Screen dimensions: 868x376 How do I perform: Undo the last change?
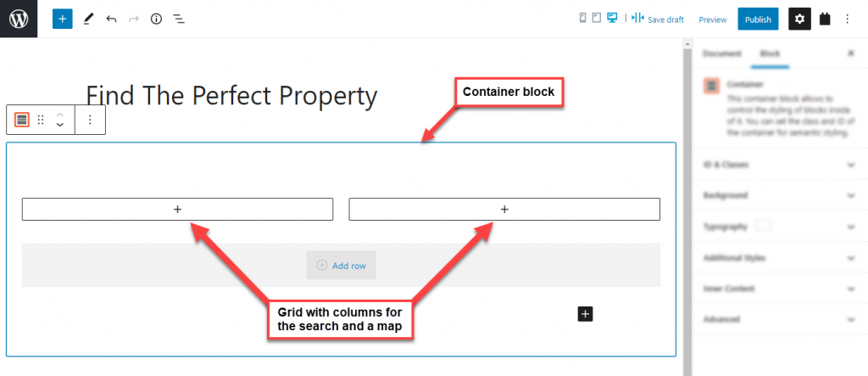(x=111, y=19)
